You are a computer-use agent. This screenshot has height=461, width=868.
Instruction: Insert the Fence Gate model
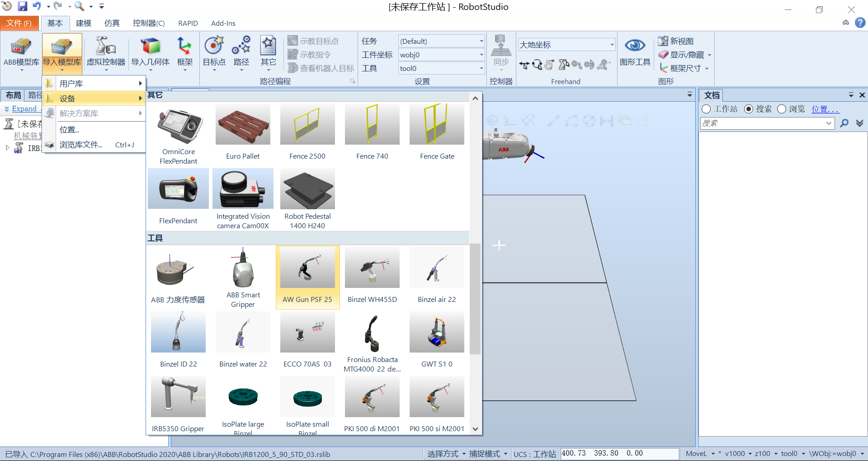437,132
